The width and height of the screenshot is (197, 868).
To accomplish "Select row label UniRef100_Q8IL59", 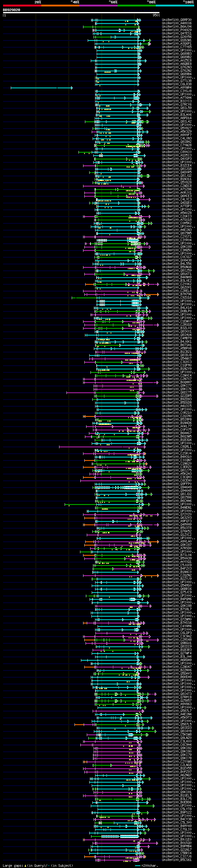I will 177,108.
